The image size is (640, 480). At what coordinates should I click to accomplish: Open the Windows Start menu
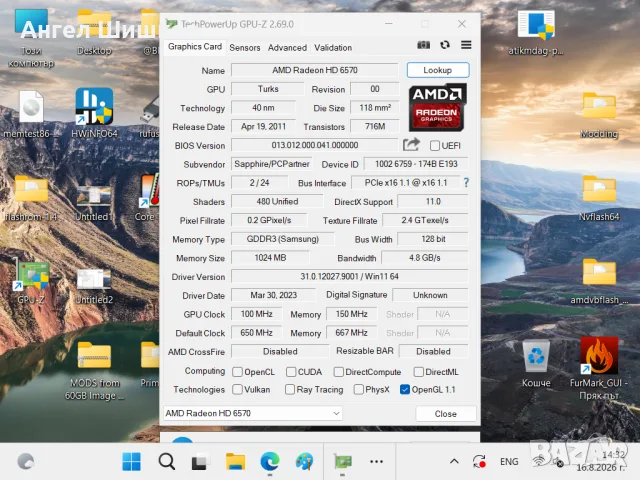tap(131, 462)
